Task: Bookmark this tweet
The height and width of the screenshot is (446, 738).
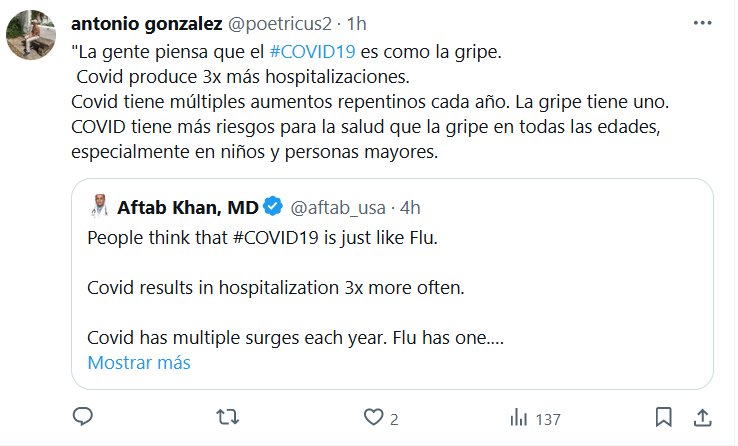Action: 663,416
